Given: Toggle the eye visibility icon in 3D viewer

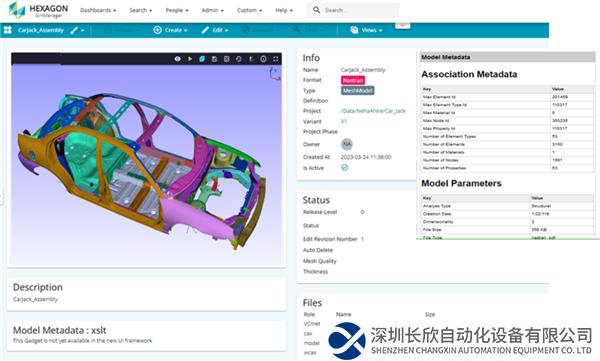Looking at the screenshot, I should tap(178, 59).
